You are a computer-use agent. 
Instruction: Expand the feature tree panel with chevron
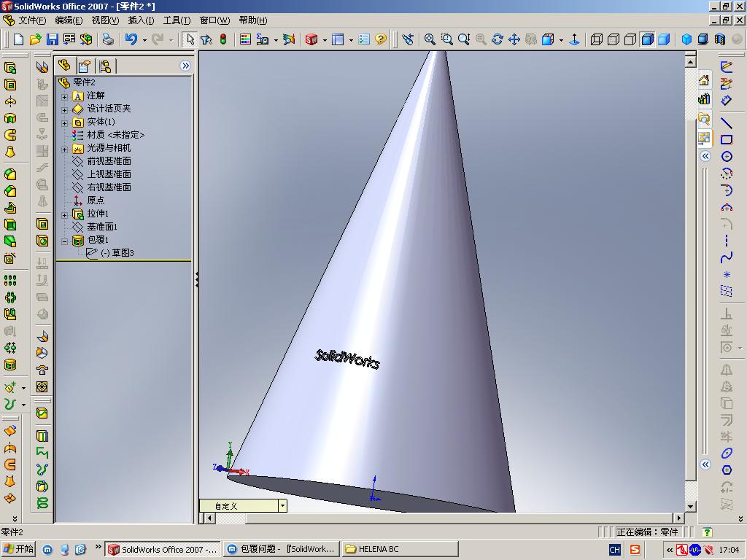(185, 66)
